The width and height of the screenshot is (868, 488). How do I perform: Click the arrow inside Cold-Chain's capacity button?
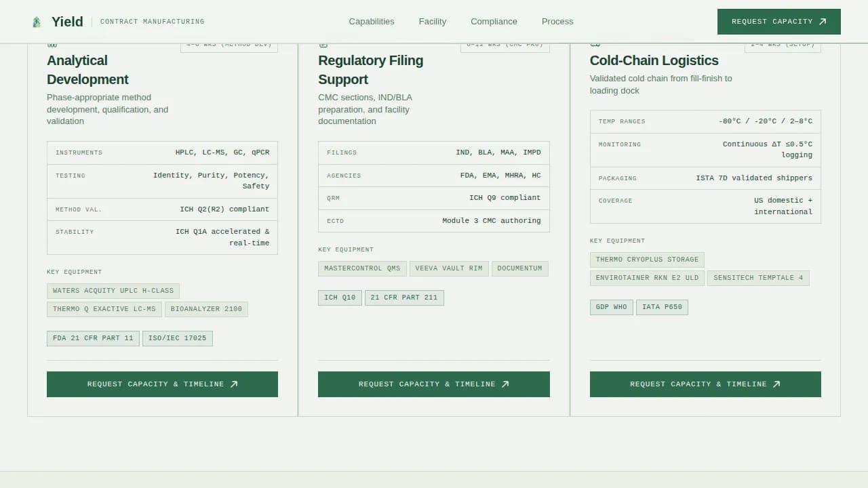(x=777, y=384)
